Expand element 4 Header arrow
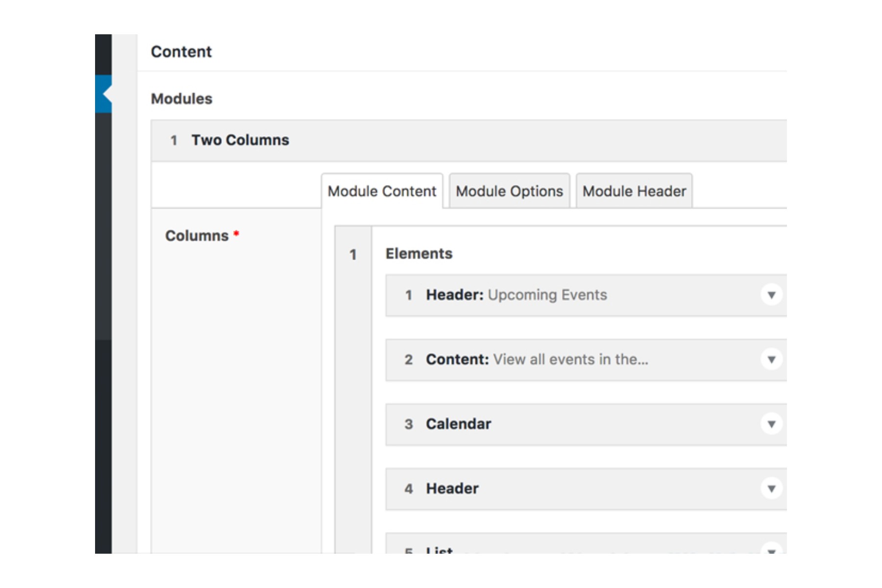This screenshot has height=588, width=882. [771, 489]
